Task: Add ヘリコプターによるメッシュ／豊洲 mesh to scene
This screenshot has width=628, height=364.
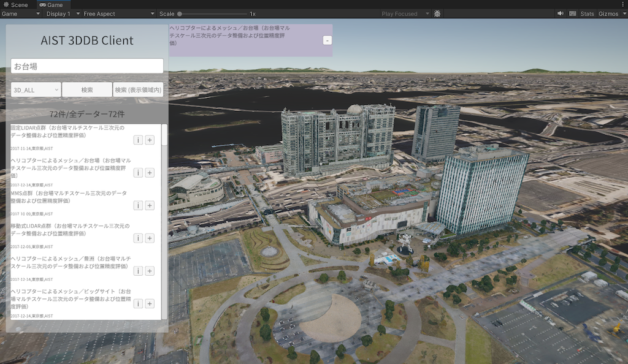Action: [150, 271]
